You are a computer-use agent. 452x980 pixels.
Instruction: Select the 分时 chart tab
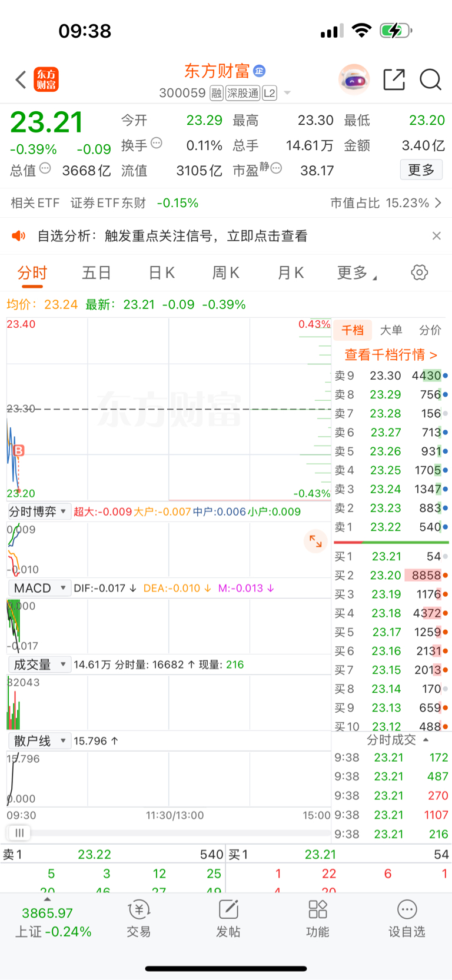[x=32, y=273]
